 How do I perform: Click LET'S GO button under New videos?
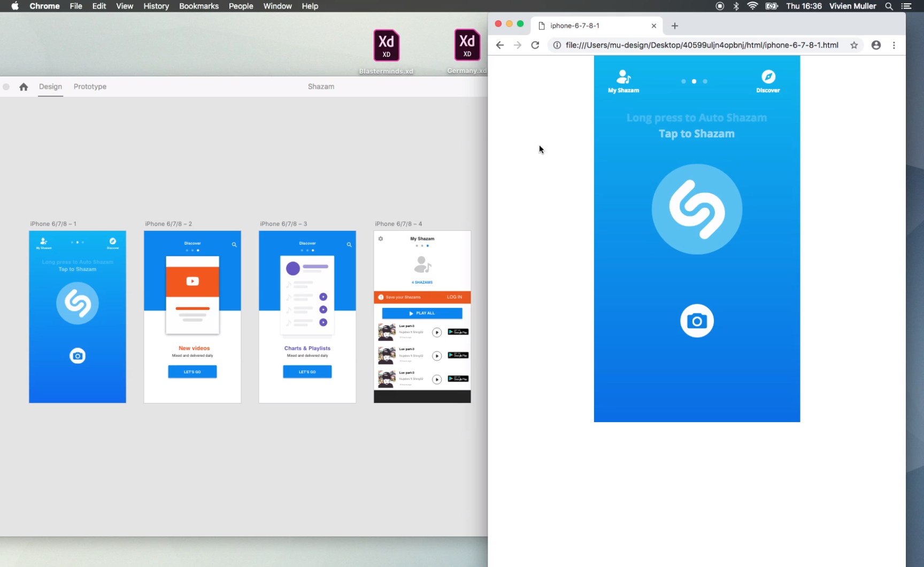click(x=192, y=371)
